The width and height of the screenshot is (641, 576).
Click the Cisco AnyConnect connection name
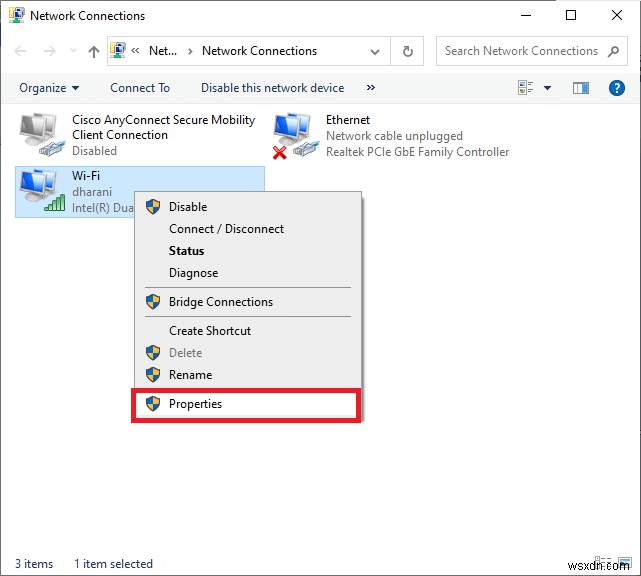164,127
